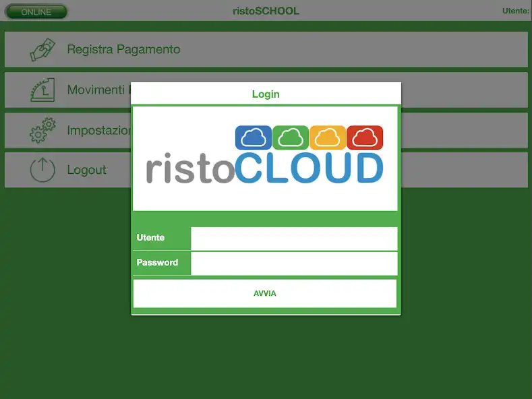
Task: Click the Movimenti cash register icon
Action: [42, 90]
